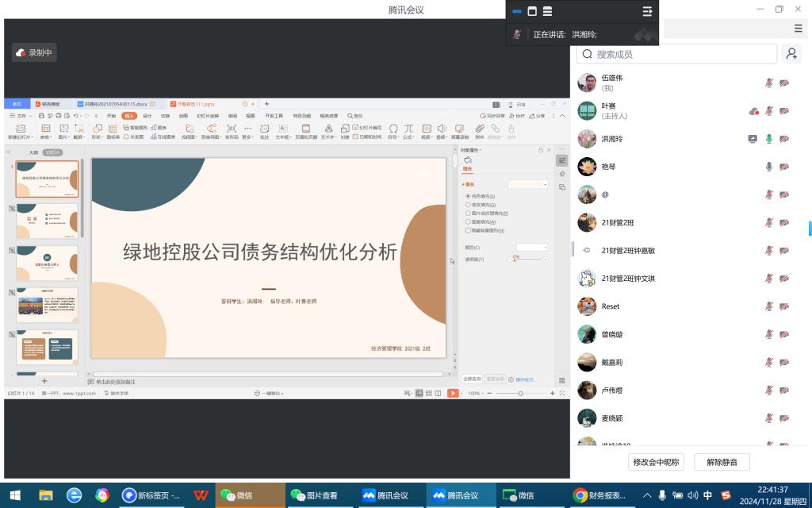Click the muted mic icon in floating speaker bar
The image size is (812, 508).
tap(517, 35)
